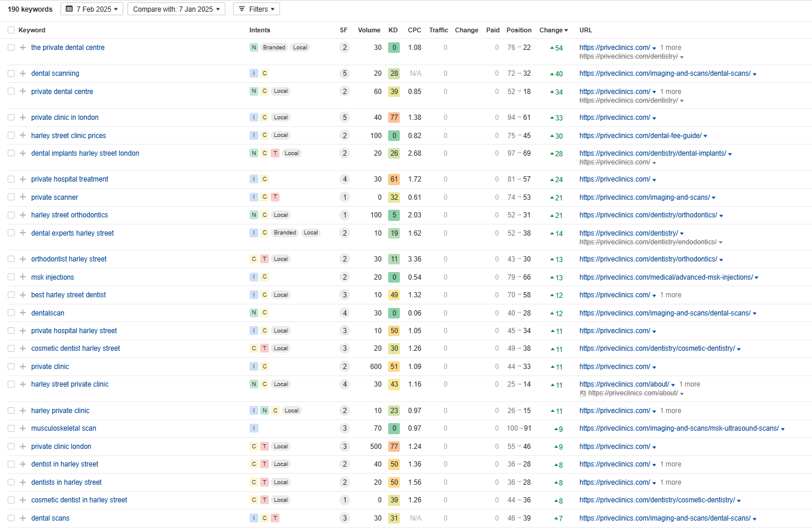Viewport: 812px width, 530px height.
Task: Select the 'musculoskeletal scan' row checkbox
Action: click(x=11, y=428)
